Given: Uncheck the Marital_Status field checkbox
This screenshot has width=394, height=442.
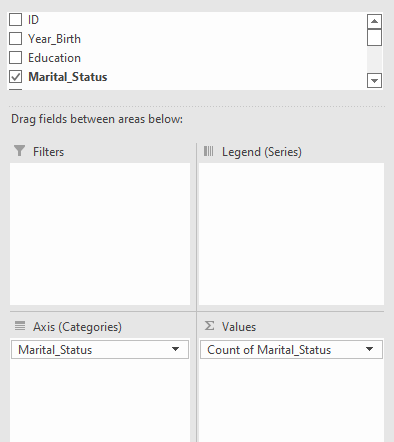Looking at the screenshot, I should click(x=15, y=77).
